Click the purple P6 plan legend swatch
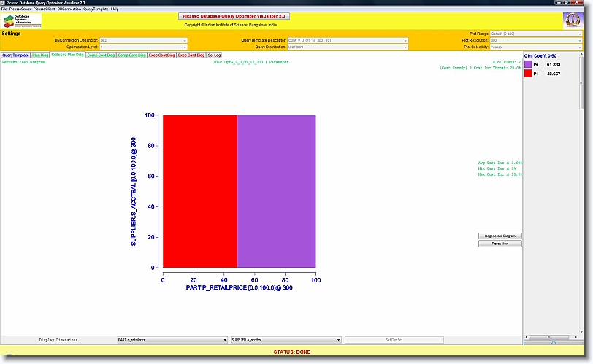The image size is (593, 364). [x=528, y=64]
